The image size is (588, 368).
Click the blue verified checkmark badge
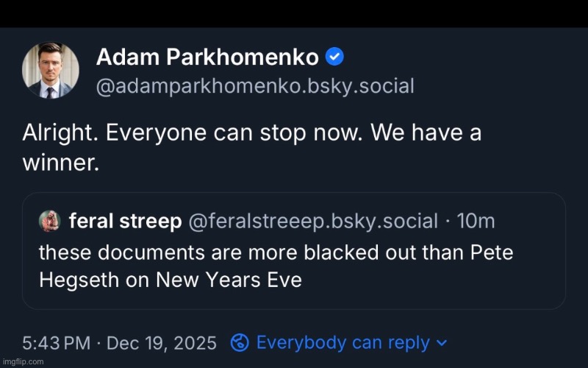(334, 56)
